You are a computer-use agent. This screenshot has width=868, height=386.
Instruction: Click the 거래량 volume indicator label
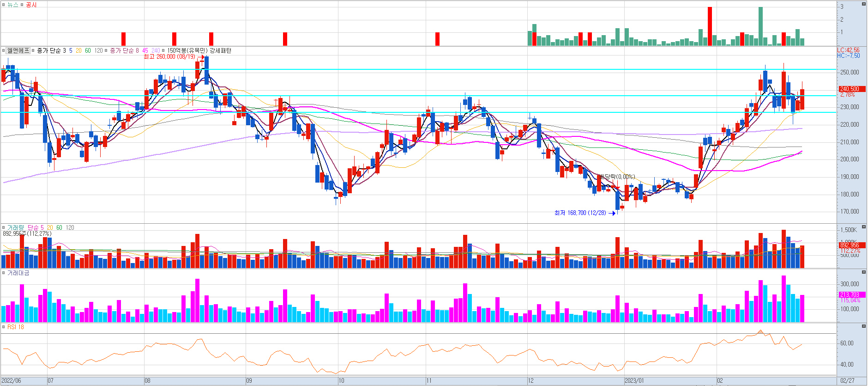[x=15, y=227]
